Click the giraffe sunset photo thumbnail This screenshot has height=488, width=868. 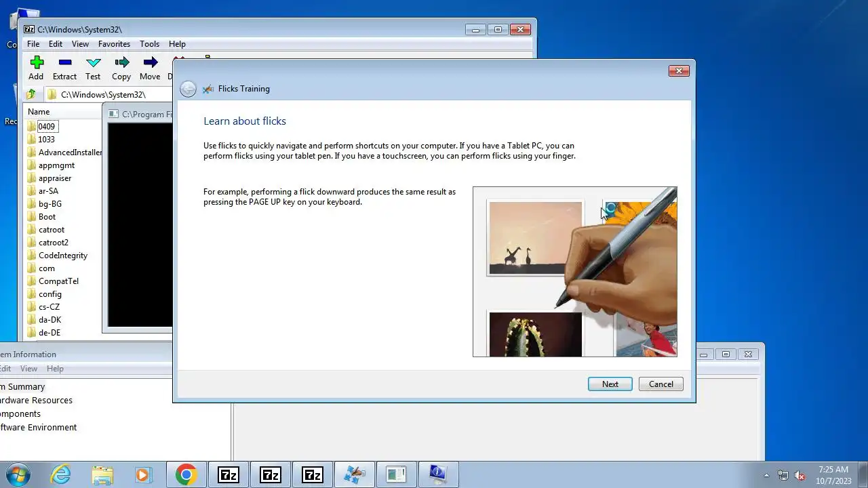coord(535,238)
